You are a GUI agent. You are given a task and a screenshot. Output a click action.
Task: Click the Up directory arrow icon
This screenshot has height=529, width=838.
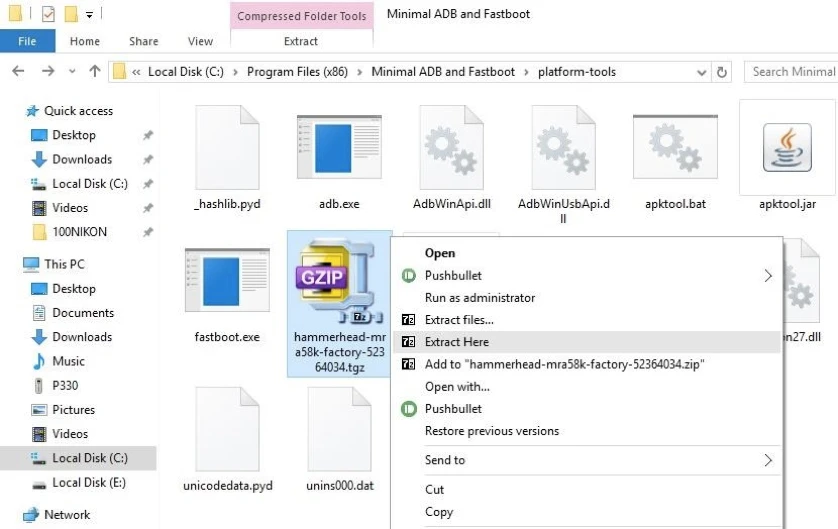tap(95, 71)
